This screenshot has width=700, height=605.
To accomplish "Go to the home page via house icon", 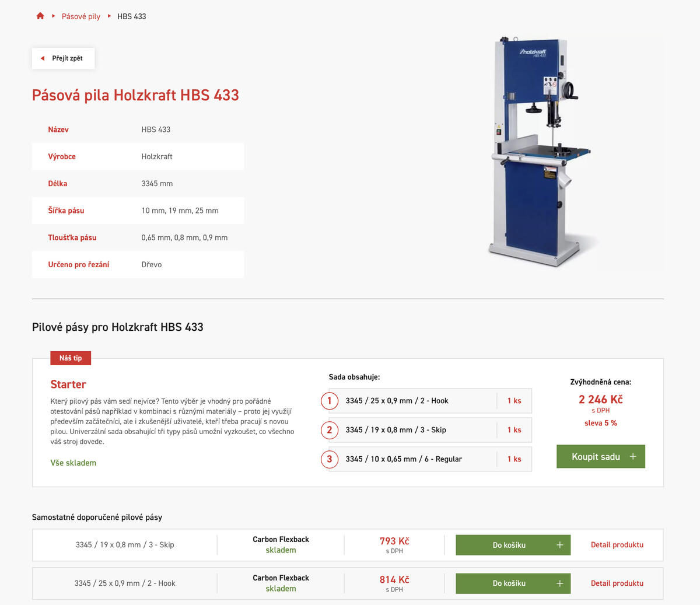I will tap(40, 16).
